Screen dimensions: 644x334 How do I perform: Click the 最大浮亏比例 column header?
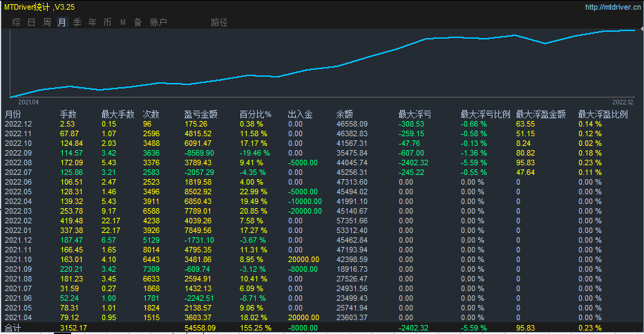click(x=486, y=114)
